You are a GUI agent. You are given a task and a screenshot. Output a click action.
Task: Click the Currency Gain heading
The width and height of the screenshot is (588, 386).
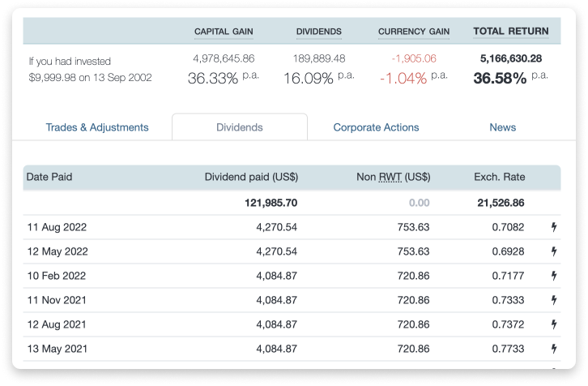(x=413, y=32)
